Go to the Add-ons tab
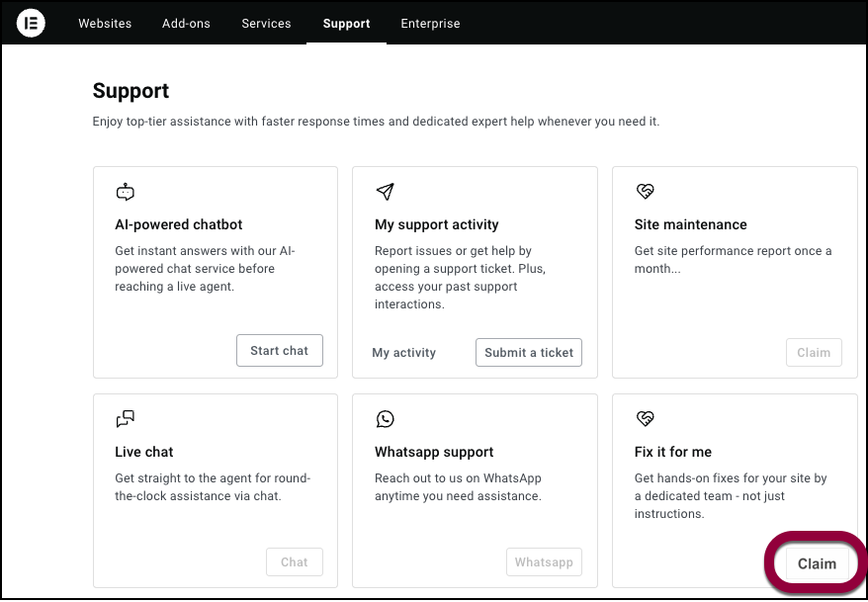The image size is (868, 602). click(186, 24)
